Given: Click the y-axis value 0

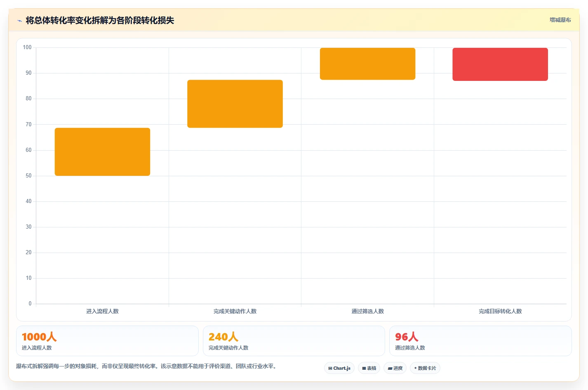Looking at the screenshot, I should click(x=30, y=304).
